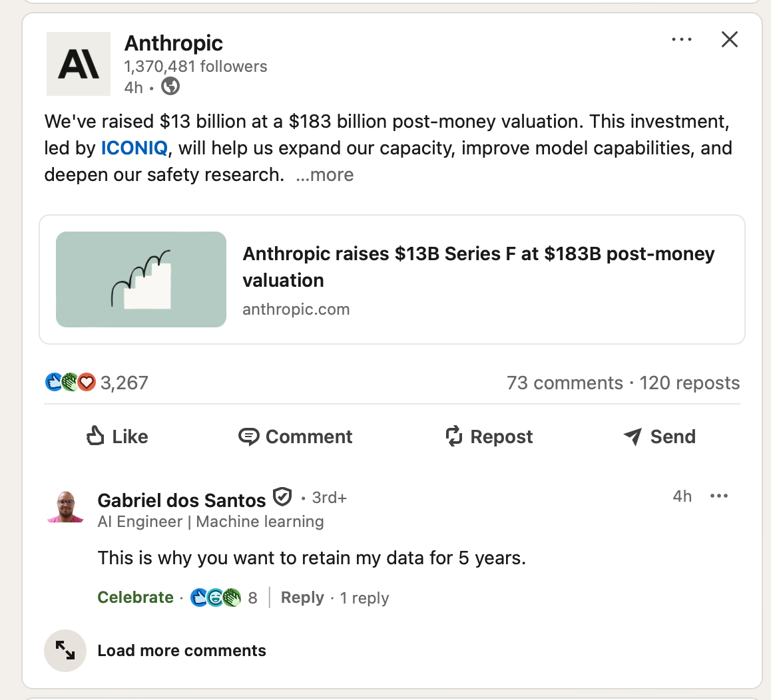This screenshot has height=700, width=771.
Task: Open the comment's three-dot options menu
Action: 719,496
